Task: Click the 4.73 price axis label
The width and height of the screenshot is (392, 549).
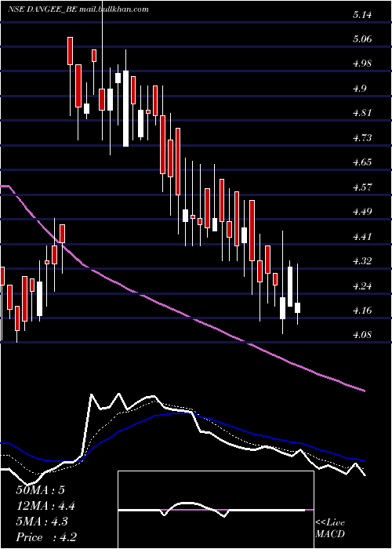Action: click(x=362, y=137)
